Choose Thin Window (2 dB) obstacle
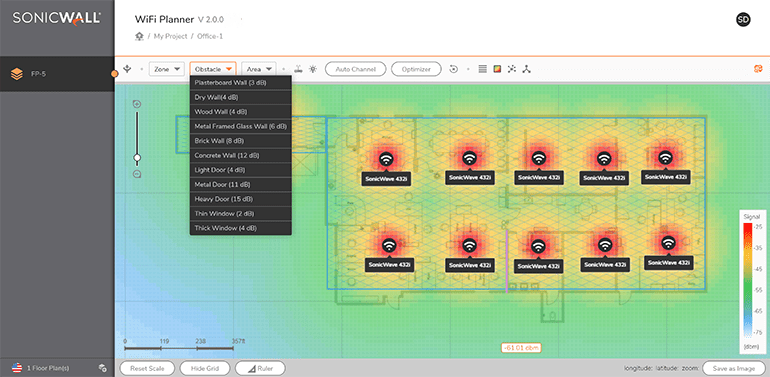This screenshot has height=377, width=770. (x=241, y=214)
